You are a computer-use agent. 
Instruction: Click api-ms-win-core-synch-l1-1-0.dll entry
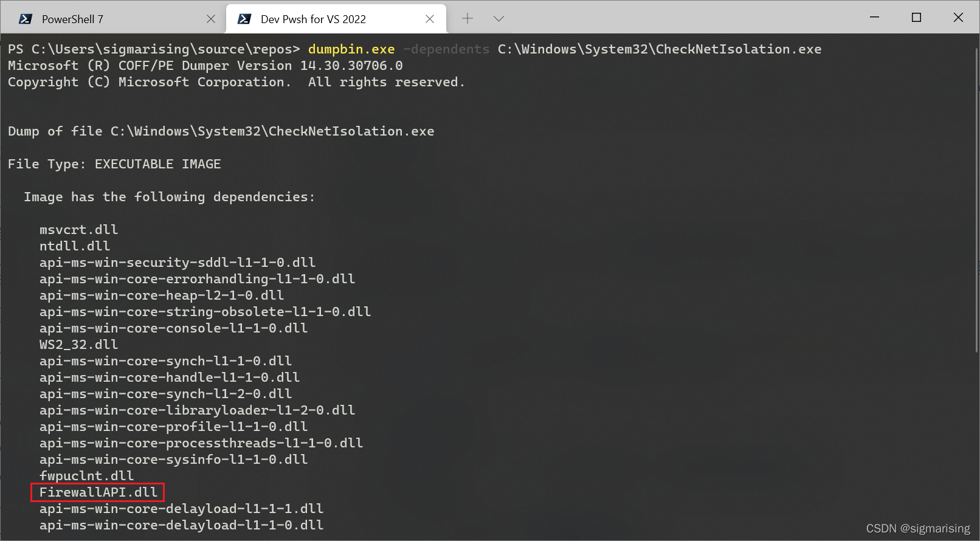pos(166,361)
